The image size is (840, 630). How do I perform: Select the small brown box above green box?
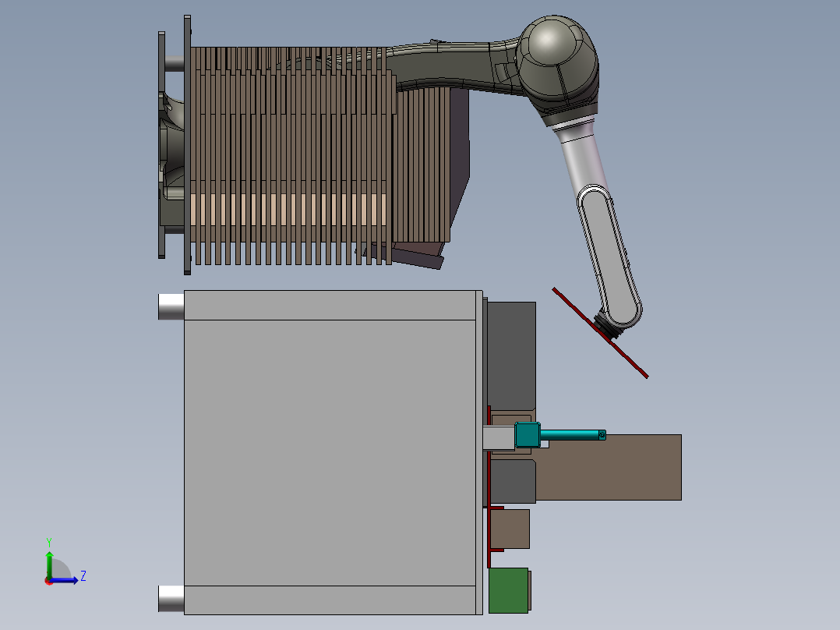click(510, 529)
